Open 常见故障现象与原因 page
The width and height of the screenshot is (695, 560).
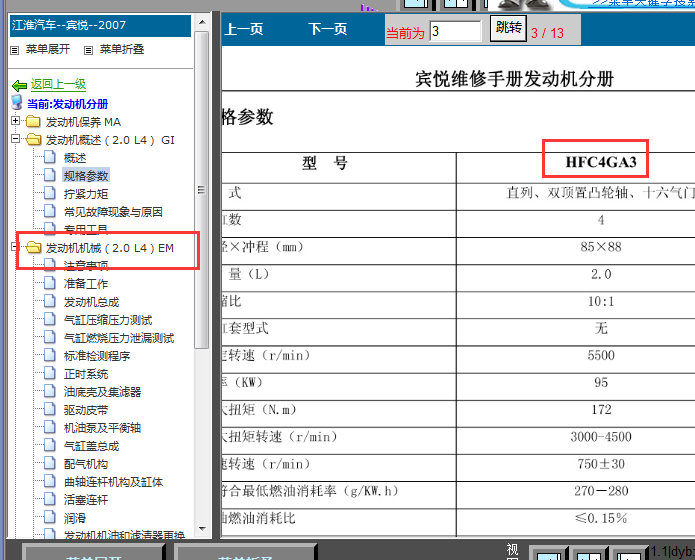(x=113, y=212)
